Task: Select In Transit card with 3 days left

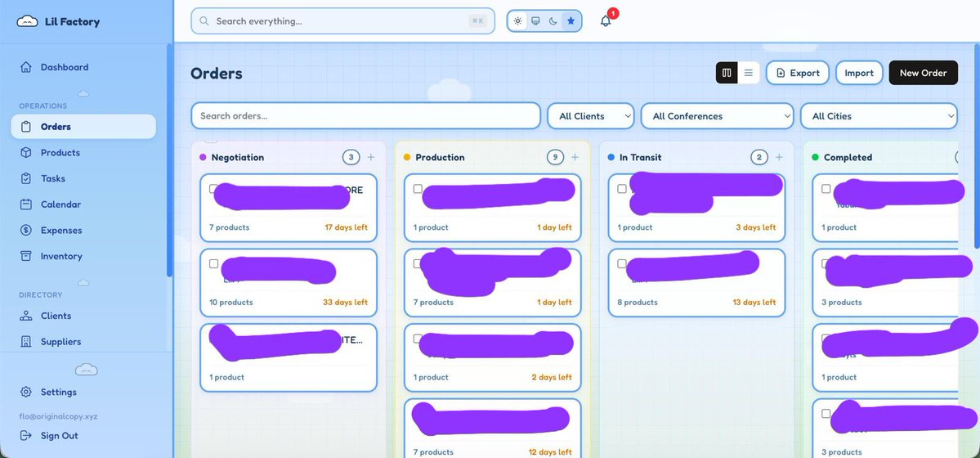Action: 622,188
